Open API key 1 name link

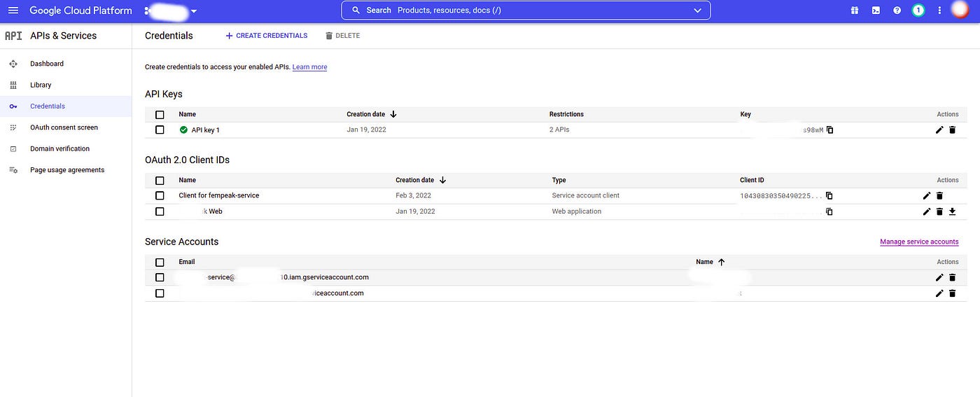[205, 130]
